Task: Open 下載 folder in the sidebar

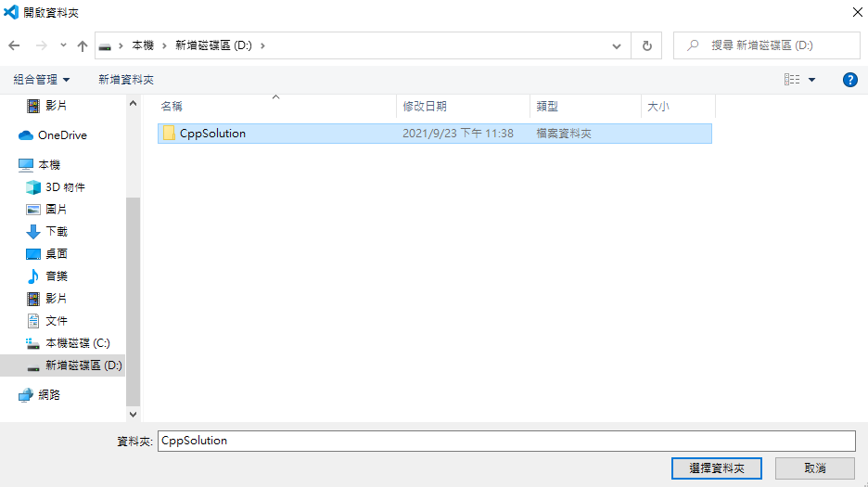Action: [57, 232]
